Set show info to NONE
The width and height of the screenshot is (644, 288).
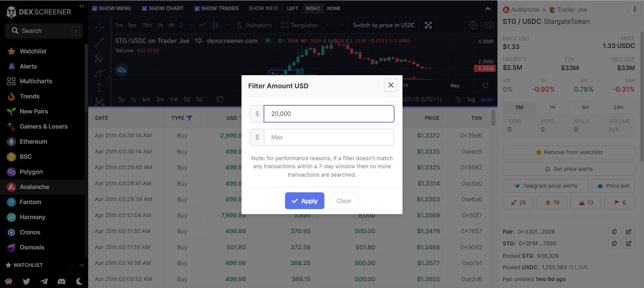tap(333, 8)
